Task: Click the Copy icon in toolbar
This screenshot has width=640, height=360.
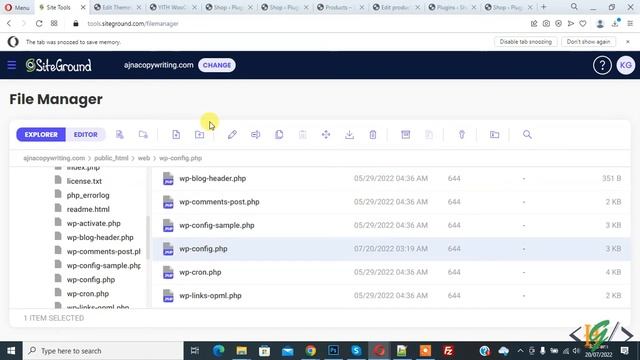Action: (x=279, y=134)
